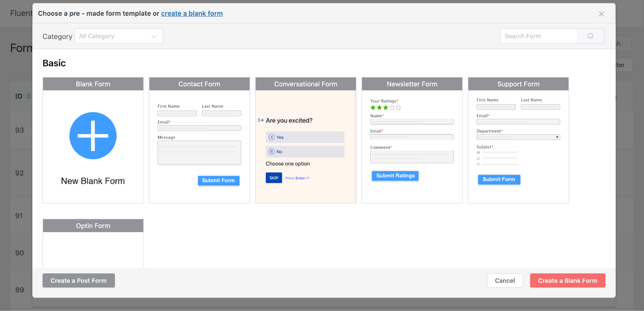
Task: Choose the Newsletter Form template header
Action: (412, 84)
